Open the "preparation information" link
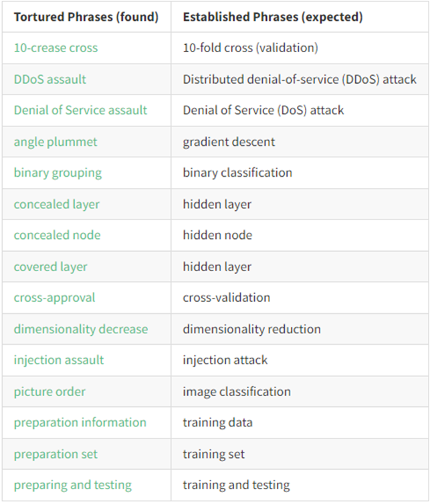This screenshot has height=504, width=430. click(x=80, y=422)
